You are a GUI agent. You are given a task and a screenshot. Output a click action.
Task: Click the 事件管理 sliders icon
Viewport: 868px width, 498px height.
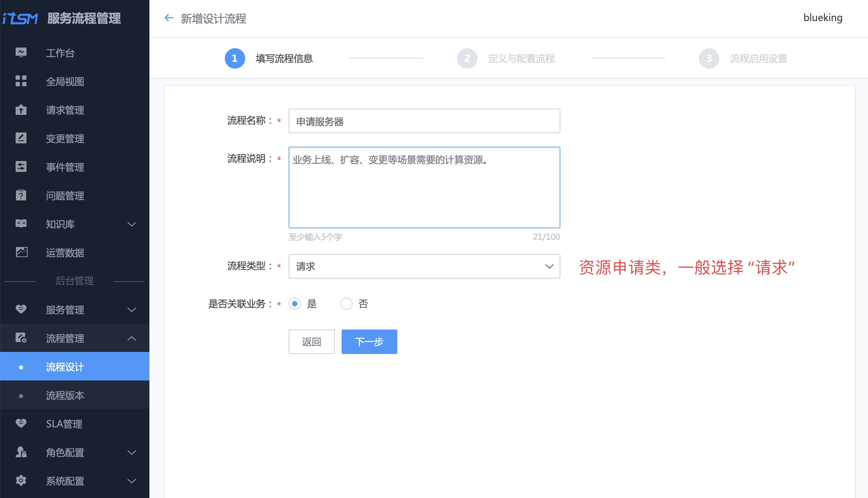pyautogui.click(x=21, y=166)
